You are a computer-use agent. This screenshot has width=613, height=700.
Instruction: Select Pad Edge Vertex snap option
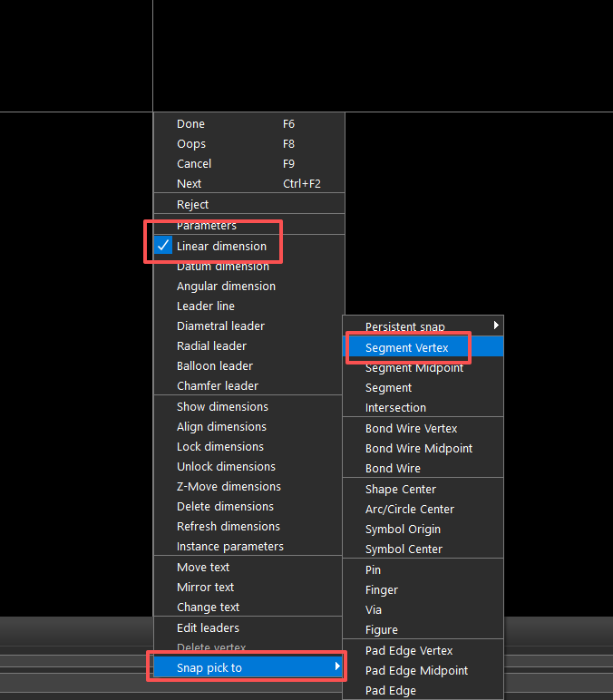(409, 650)
